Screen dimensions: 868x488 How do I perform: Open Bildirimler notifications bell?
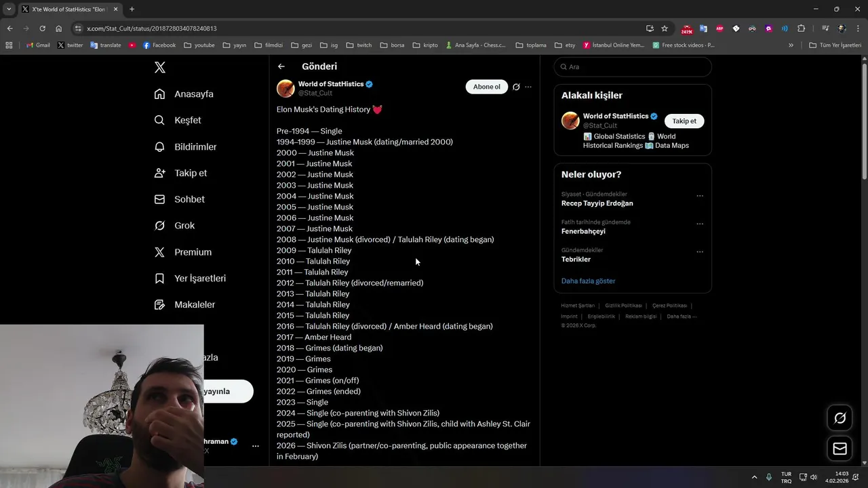pos(159,146)
